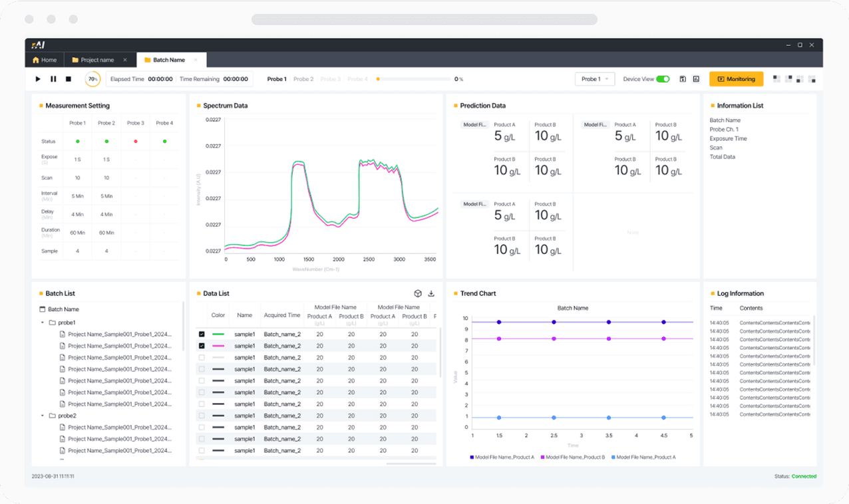Toggle the Device View switch

coord(663,79)
